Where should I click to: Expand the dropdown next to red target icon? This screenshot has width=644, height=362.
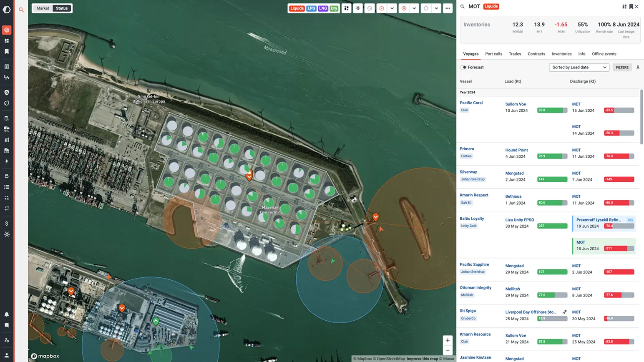tap(414, 8)
